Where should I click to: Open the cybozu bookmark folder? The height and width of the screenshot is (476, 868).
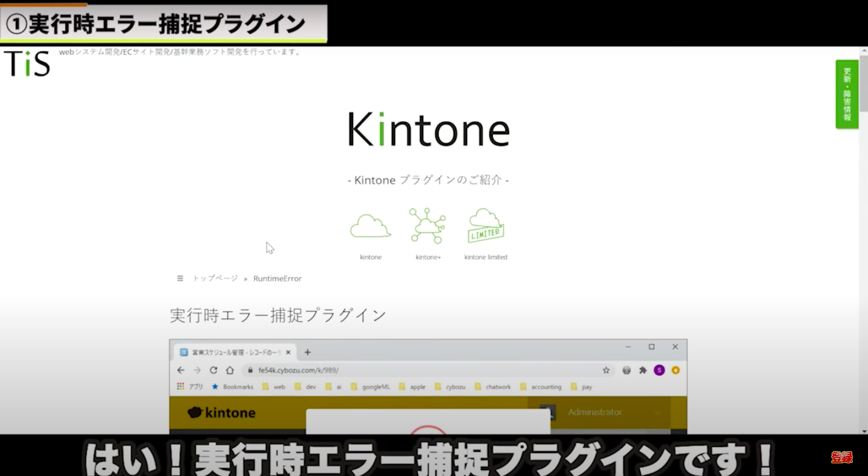[x=450, y=387]
